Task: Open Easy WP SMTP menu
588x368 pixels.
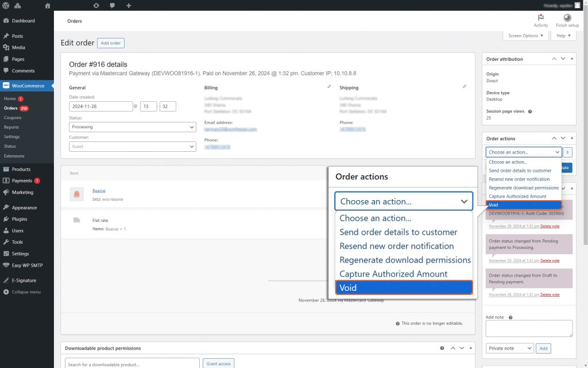Action: coord(27,265)
